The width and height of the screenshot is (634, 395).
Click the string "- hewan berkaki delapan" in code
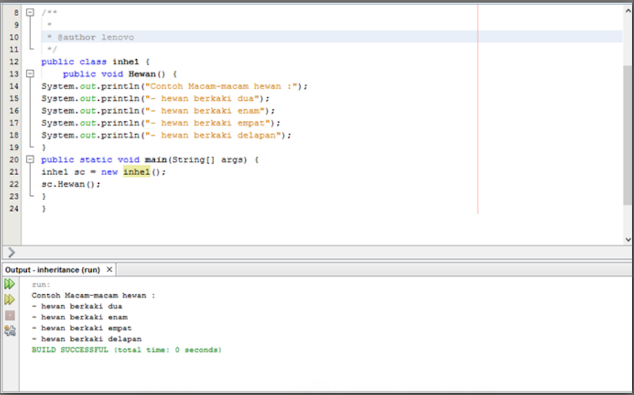[213, 135]
